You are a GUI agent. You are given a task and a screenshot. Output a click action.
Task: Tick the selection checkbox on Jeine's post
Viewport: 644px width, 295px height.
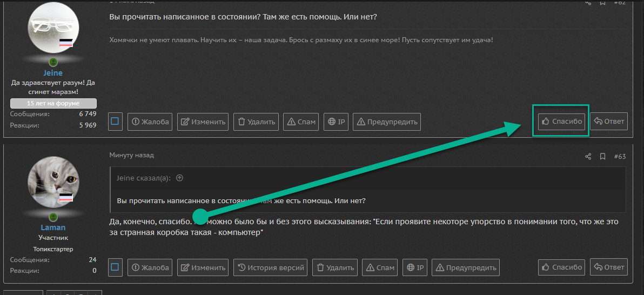(115, 122)
